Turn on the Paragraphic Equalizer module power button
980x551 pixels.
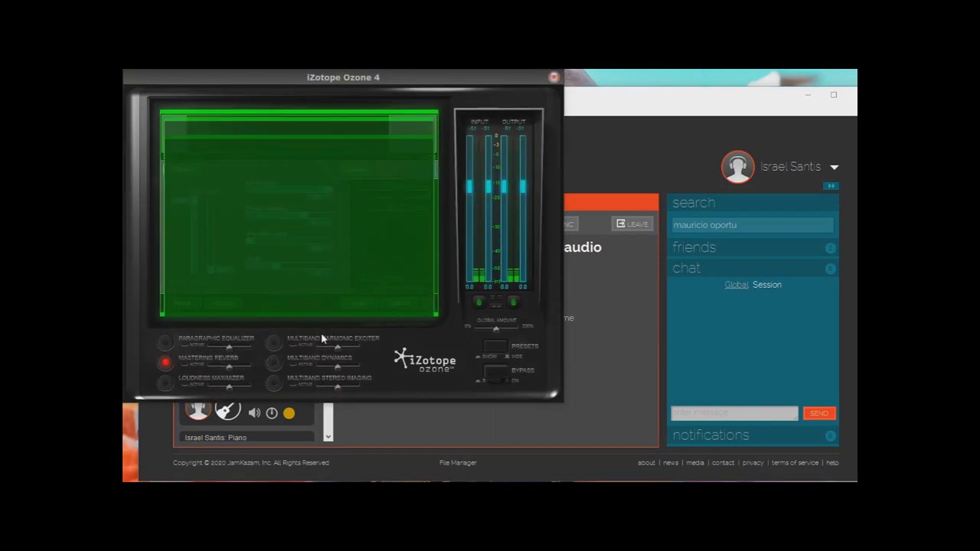tap(165, 342)
